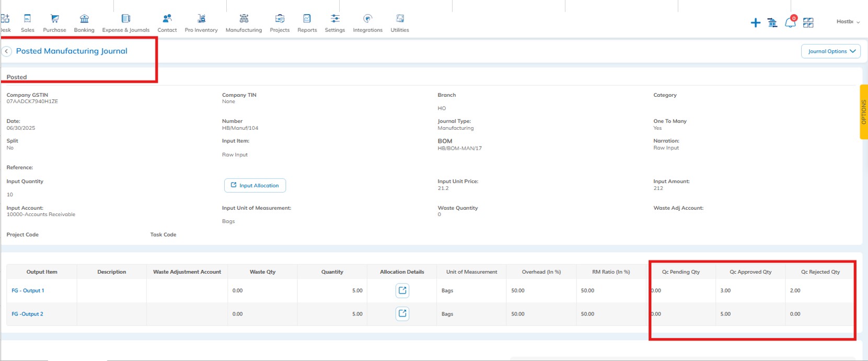
Task: Click the GSTIN value 07AADCK7940H1ZE
Action: 32,101
